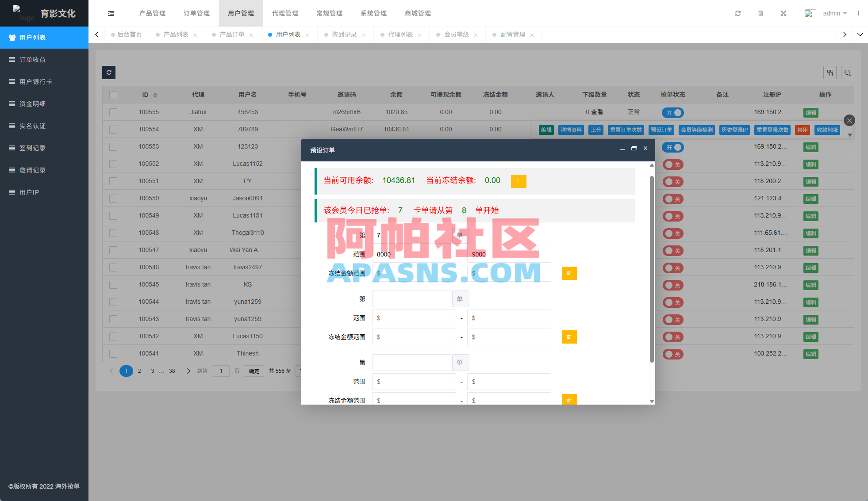Click the refresh icon in the top toolbar
868x501 pixels.
pos(737,13)
